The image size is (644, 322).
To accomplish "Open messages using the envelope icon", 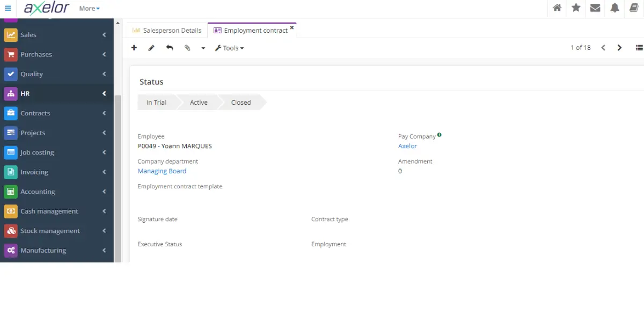I will [x=595, y=9].
